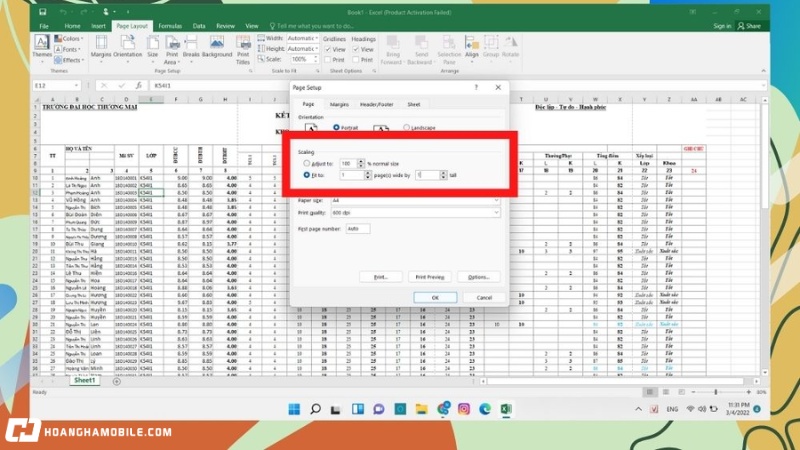
Task: Click the Print Preview button
Action: pyautogui.click(x=428, y=276)
